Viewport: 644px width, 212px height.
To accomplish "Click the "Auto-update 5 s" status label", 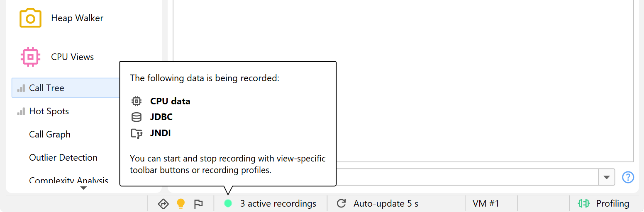I will 386,204.
